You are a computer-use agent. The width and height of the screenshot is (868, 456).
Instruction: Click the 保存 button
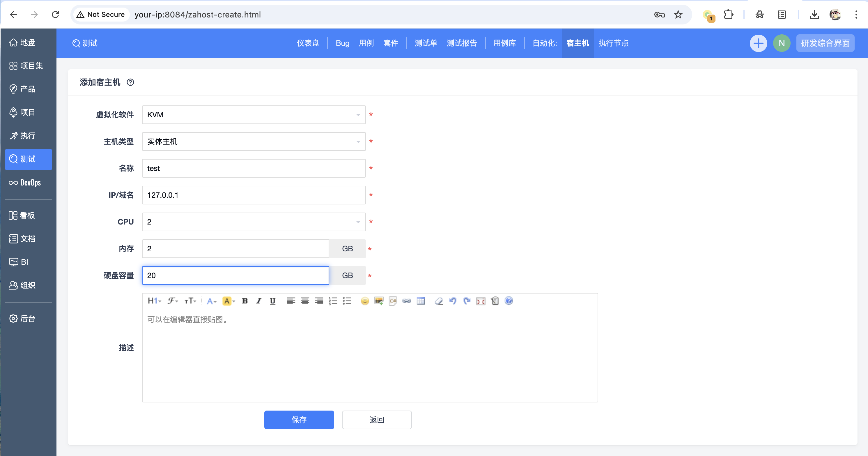point(299,420)
